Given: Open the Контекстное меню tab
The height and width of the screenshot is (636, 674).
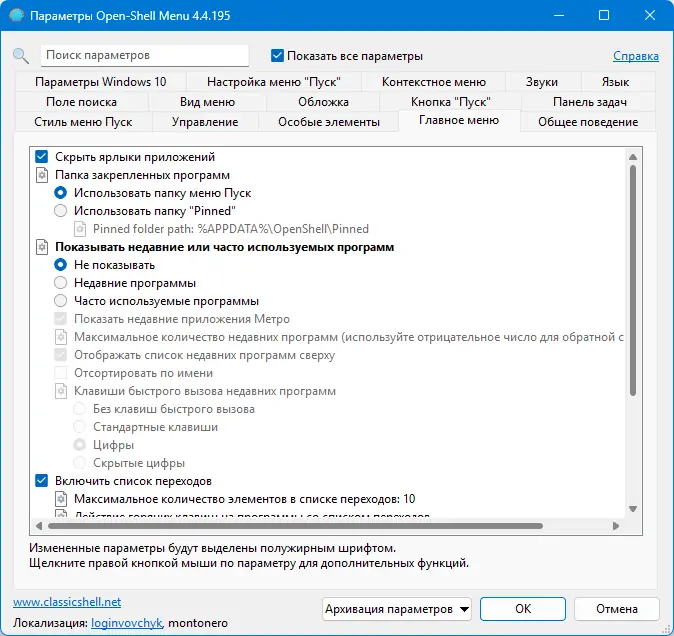Looking at the screenshot, I should pyautogui.click(x=434, y=82).
